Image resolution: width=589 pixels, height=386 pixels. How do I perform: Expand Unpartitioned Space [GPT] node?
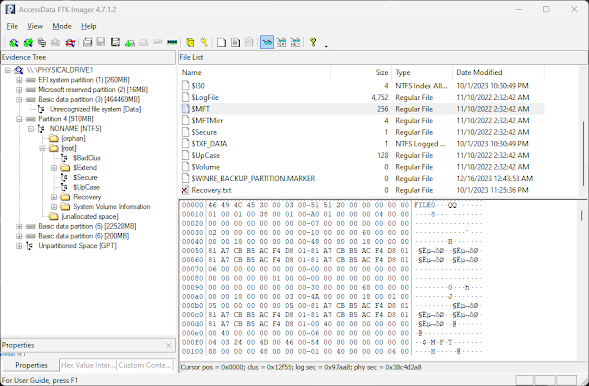(x=19, y=246)
